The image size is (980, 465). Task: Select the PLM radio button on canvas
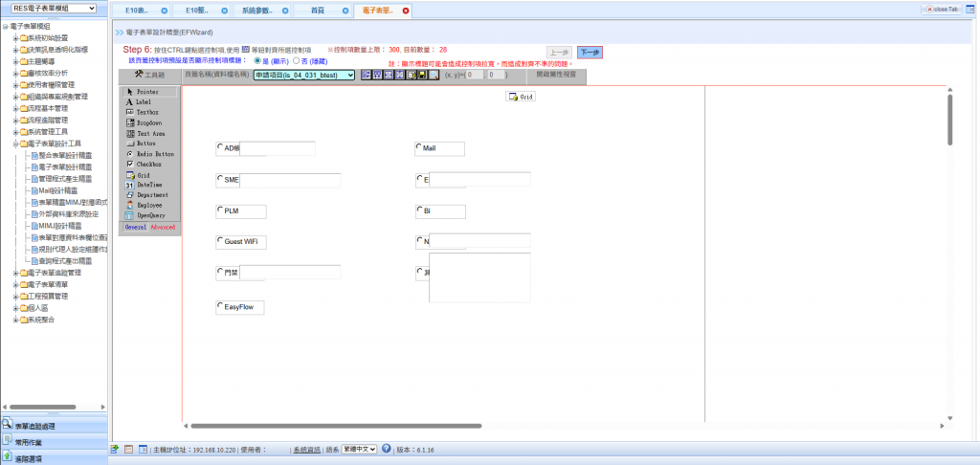(x=220, y=210)
